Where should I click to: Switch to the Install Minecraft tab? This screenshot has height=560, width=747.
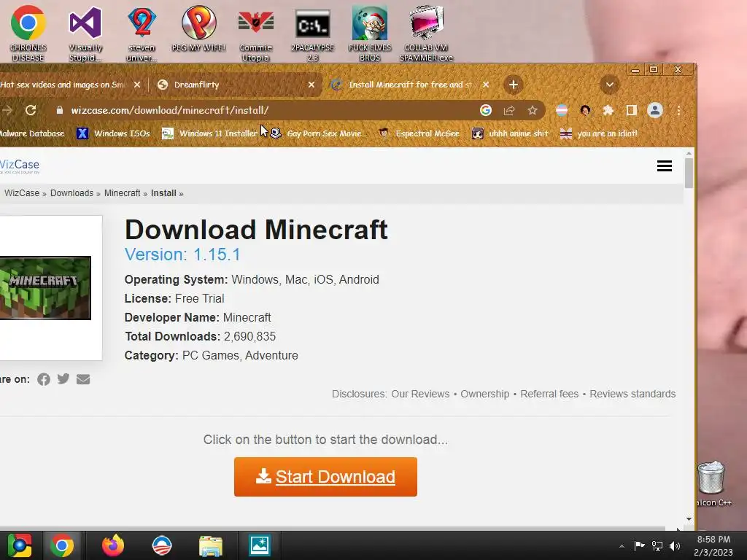coord(410,85)
